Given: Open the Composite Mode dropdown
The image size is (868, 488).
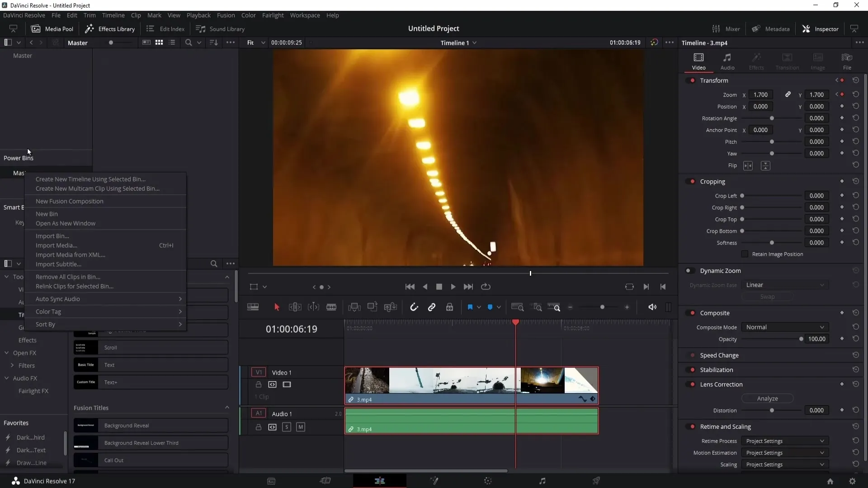Looking at the screenshot, I should point(785,327).
